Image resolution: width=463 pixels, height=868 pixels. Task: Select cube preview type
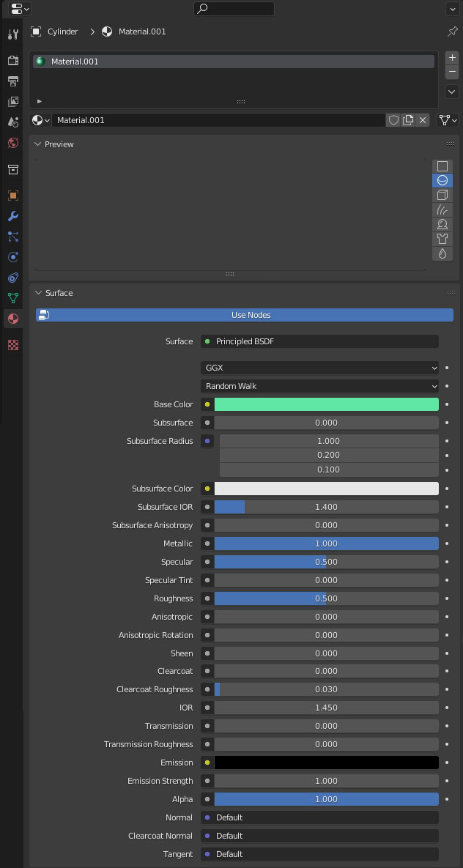pos(442,195)
